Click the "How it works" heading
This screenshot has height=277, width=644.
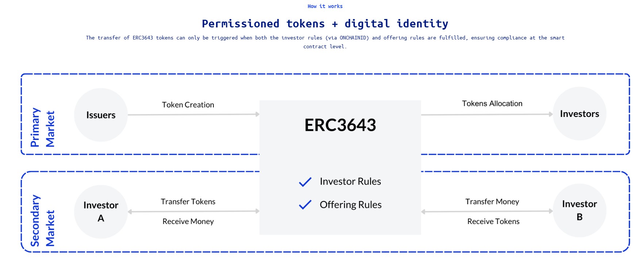pyautogui.click(x=325, y=6)
